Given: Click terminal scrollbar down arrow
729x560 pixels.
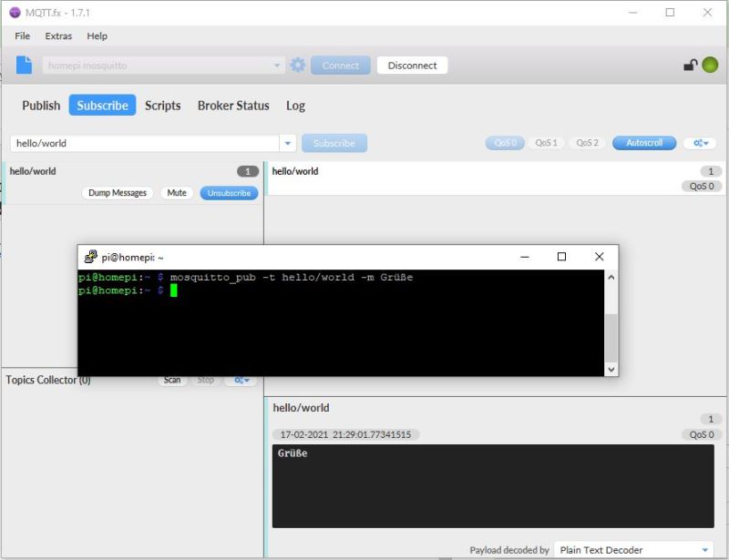Looking at the screenshot, I should (x=611, y=370).
